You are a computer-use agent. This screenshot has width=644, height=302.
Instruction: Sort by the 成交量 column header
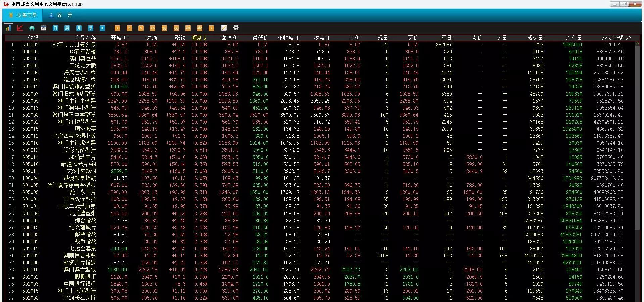(535, 38)
